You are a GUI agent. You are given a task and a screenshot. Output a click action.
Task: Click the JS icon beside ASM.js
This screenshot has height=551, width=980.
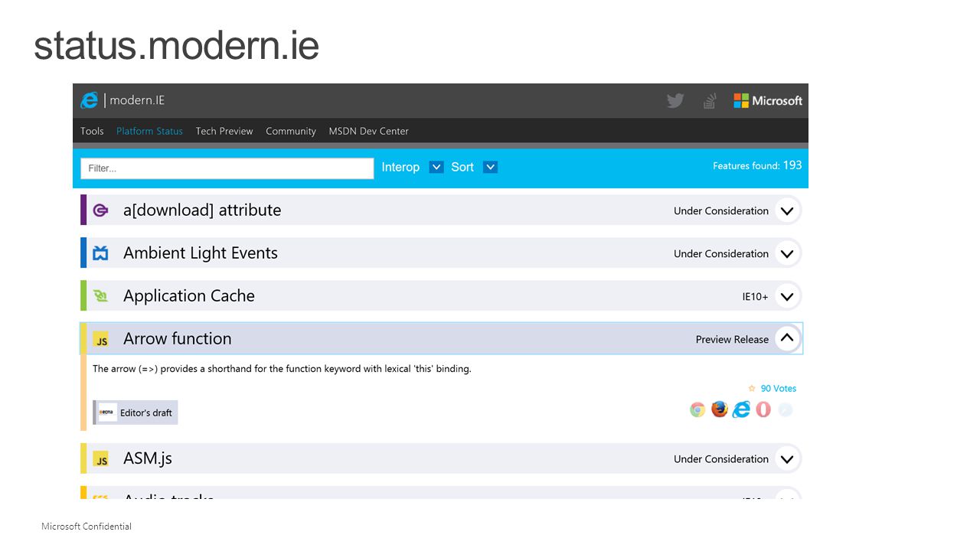tap(100, 458)
